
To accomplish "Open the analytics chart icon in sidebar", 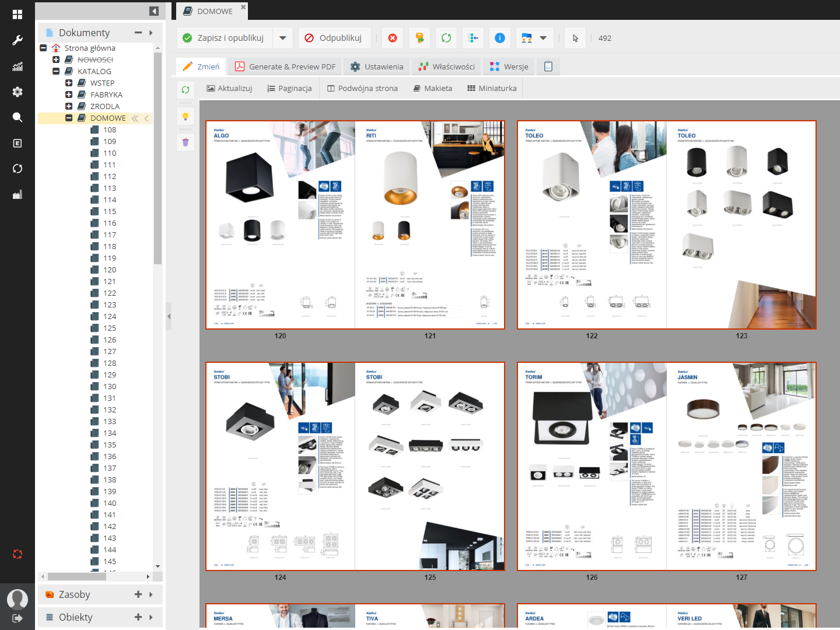I will [x=17, y=66].
